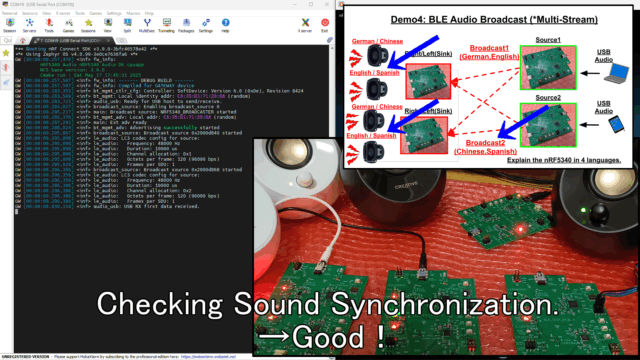Click the X server toolbar icon
The width and height of the screenshot is (640, 360).
305,25
